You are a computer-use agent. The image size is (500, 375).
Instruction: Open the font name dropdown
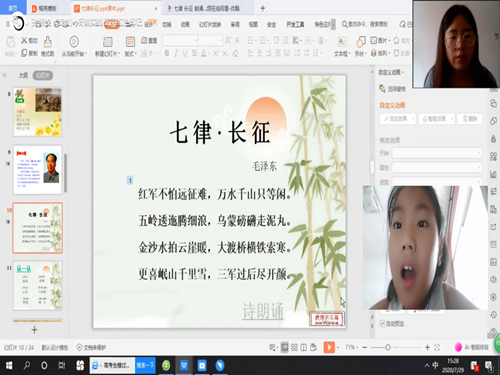click(180, 41)
